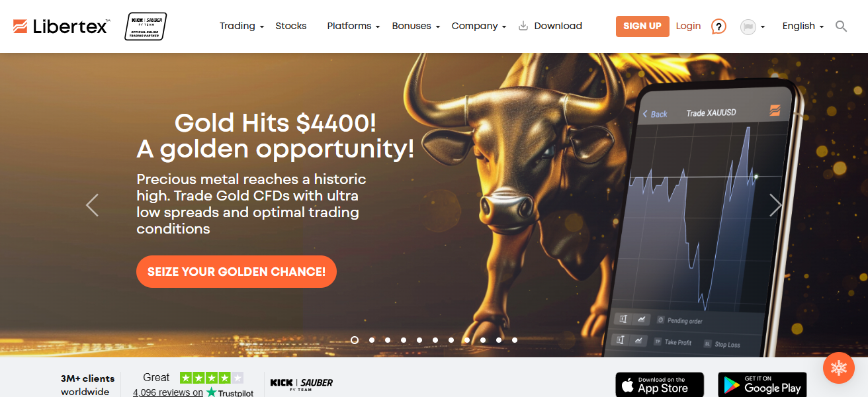The width and height of the screenshot is (868, 397).
Task: Click the snowflake floating button
Action: [839, 368]
